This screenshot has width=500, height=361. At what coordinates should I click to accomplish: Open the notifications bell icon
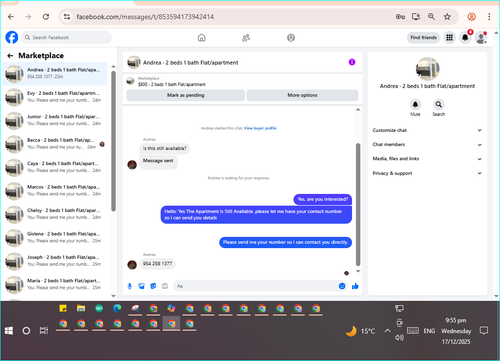465,38
